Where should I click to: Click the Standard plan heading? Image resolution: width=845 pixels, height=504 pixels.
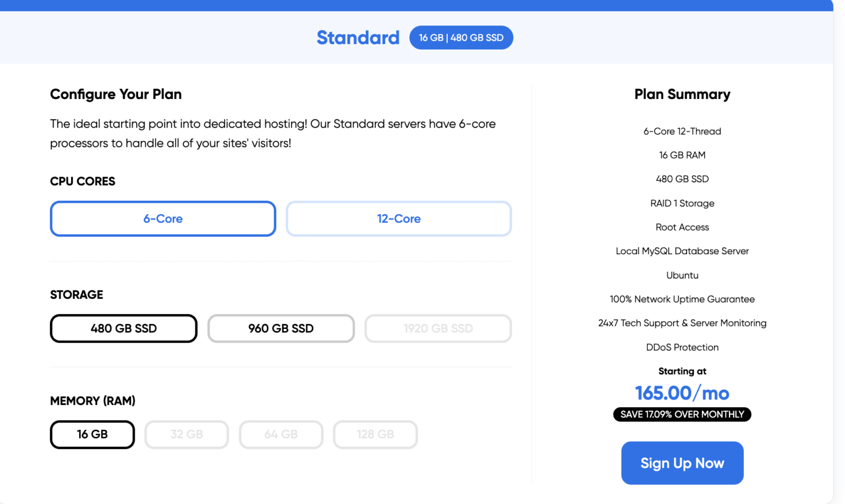pos(358,37)
